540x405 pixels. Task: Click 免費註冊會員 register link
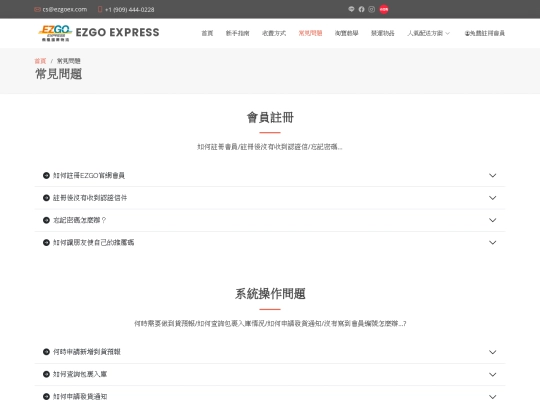[x=485, y=33]
